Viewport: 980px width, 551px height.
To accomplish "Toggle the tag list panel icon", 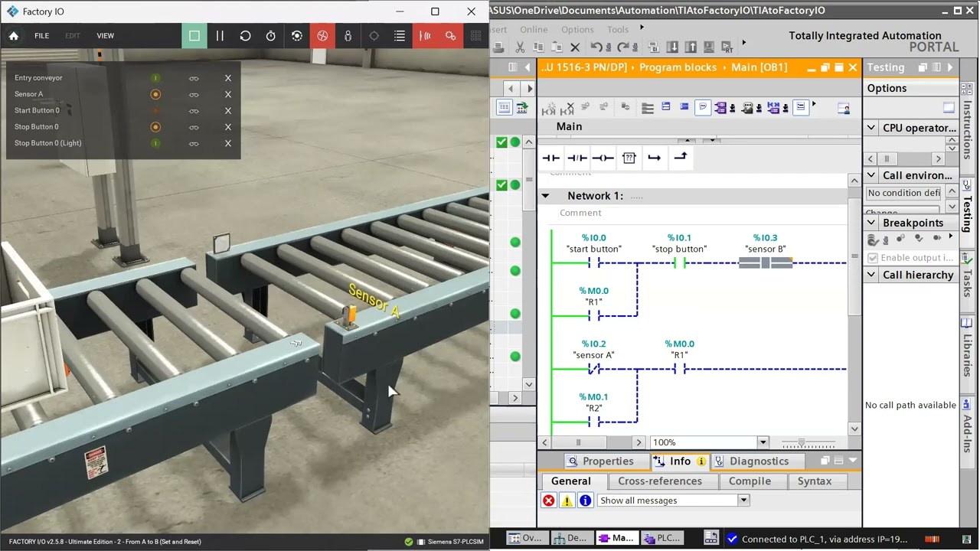I will (400, 36).
